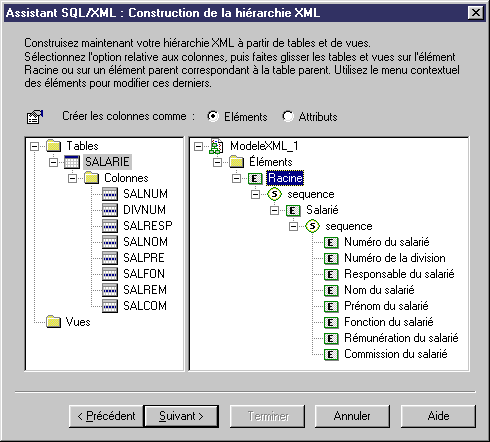Choose the Attributs radio button

[288, 116]
